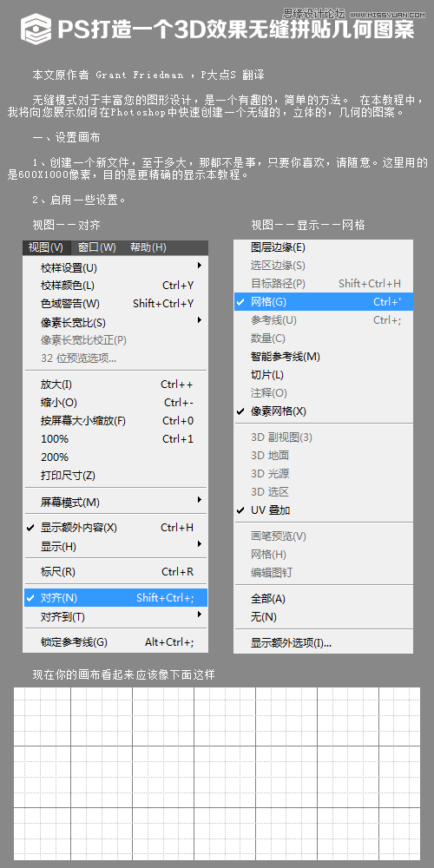This screenshot has height=868, width=434.
Task: Select 选区边缘(S) entry
Action: pyautogui.click(x=323, y=266)
